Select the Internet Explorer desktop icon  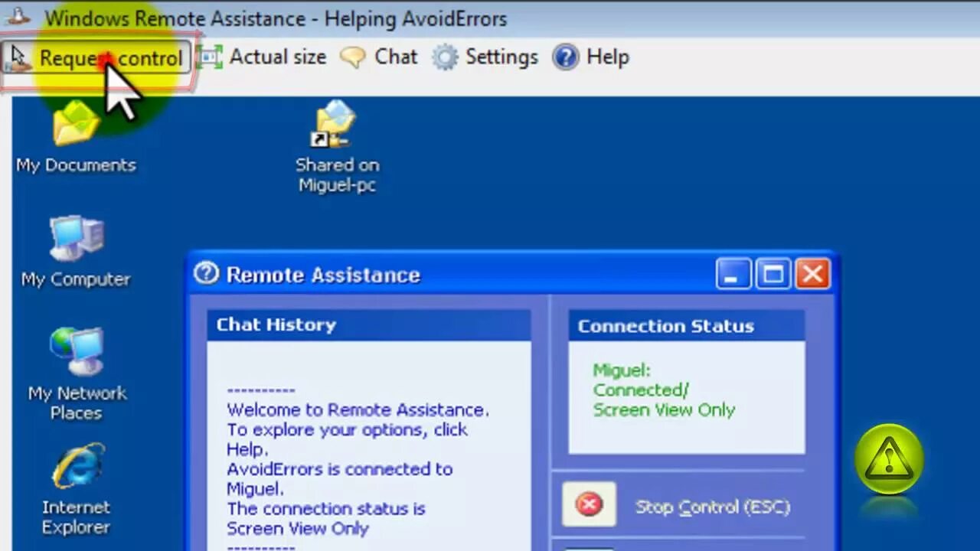(x=77, y=490)
